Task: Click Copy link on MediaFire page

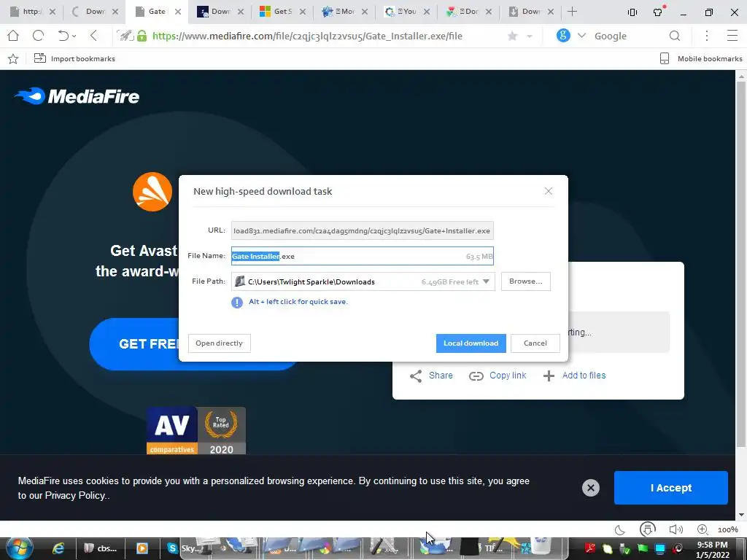Action: coord(498,376)
